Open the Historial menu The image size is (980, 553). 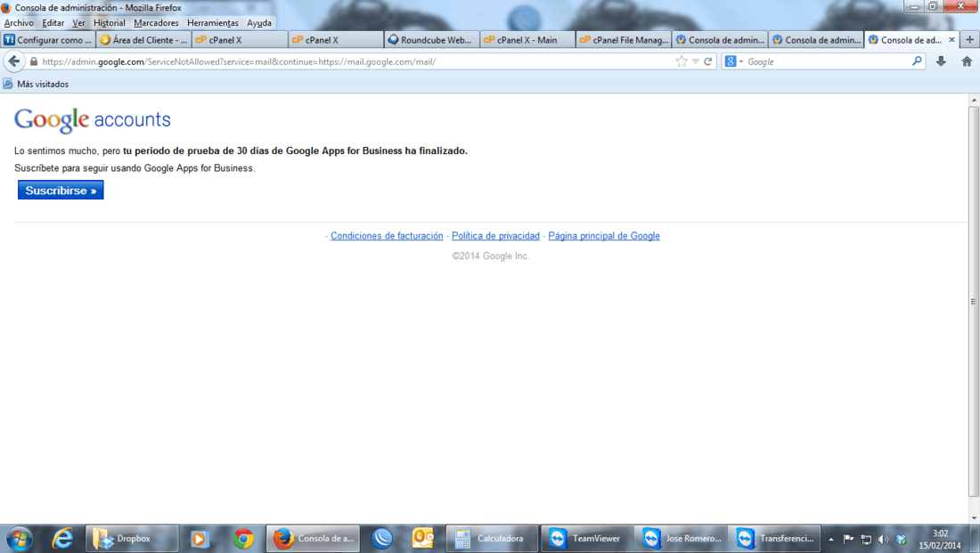click(110, 22)
